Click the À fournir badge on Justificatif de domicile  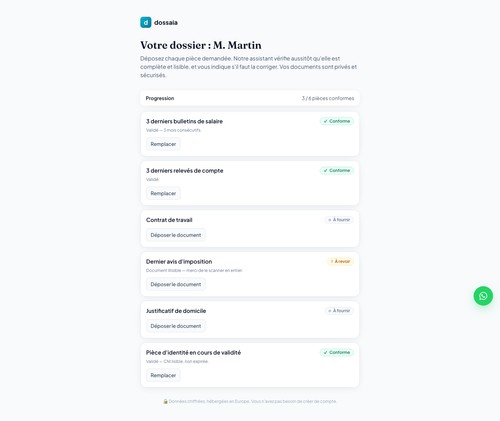click(339, 311)
